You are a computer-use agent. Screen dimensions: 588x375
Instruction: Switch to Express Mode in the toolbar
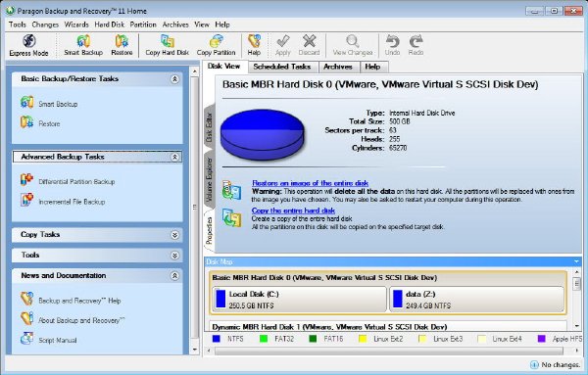(x=28, y=45)
